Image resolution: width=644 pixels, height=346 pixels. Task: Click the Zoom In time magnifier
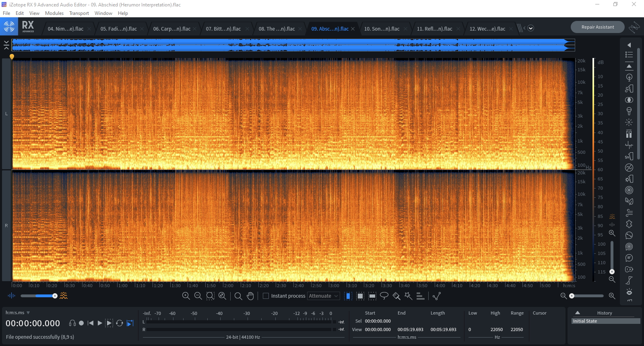tap(186, 296)
